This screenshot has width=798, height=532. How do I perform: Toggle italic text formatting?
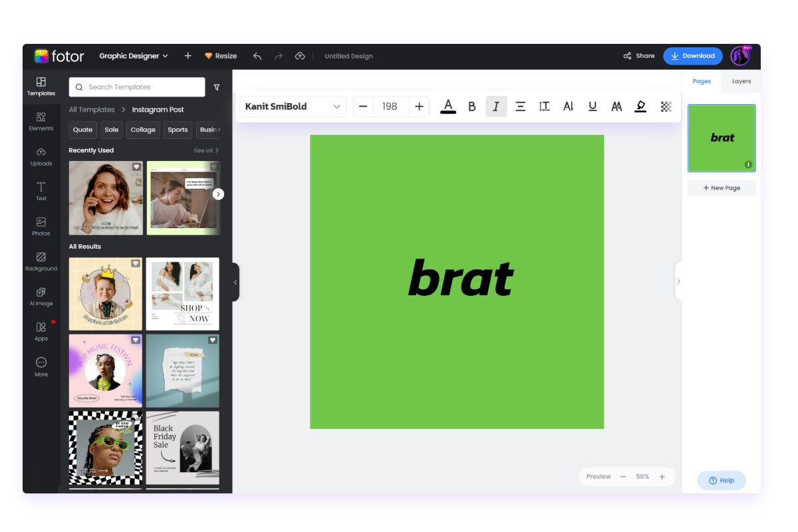pos(496,106)
